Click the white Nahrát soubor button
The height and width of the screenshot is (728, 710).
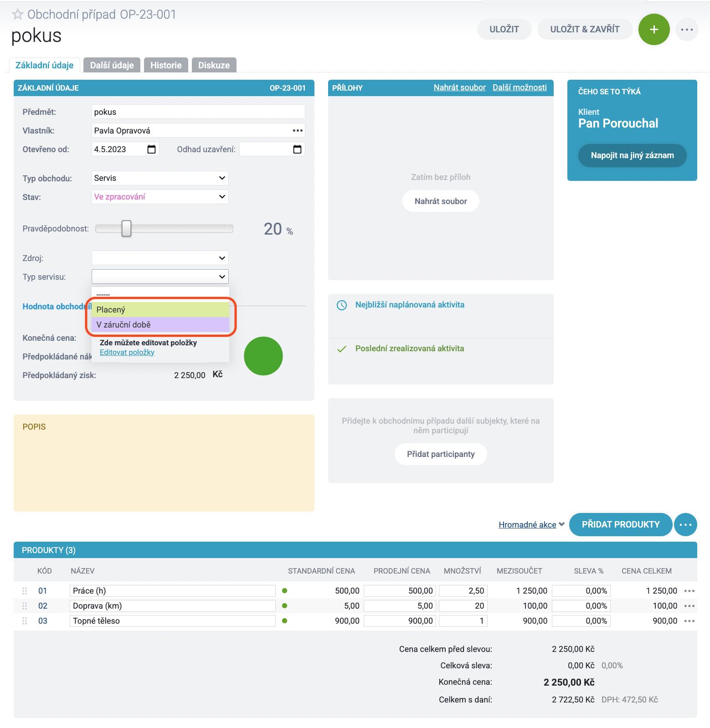(441, 201)
